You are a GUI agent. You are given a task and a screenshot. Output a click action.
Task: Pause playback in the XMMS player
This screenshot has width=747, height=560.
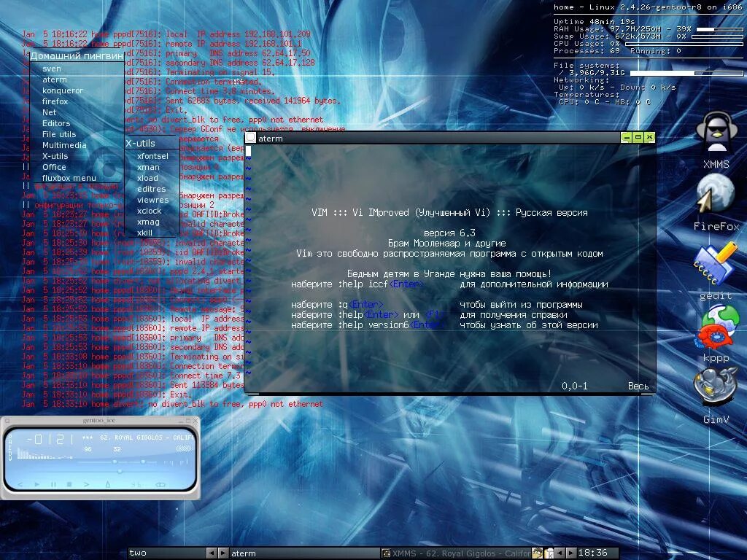click(x=53, y=484)
